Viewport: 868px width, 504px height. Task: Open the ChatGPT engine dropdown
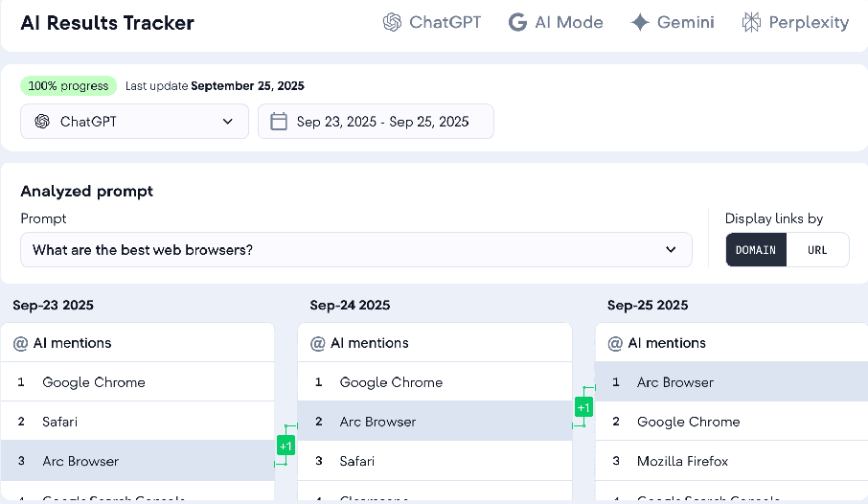(134, 122)
